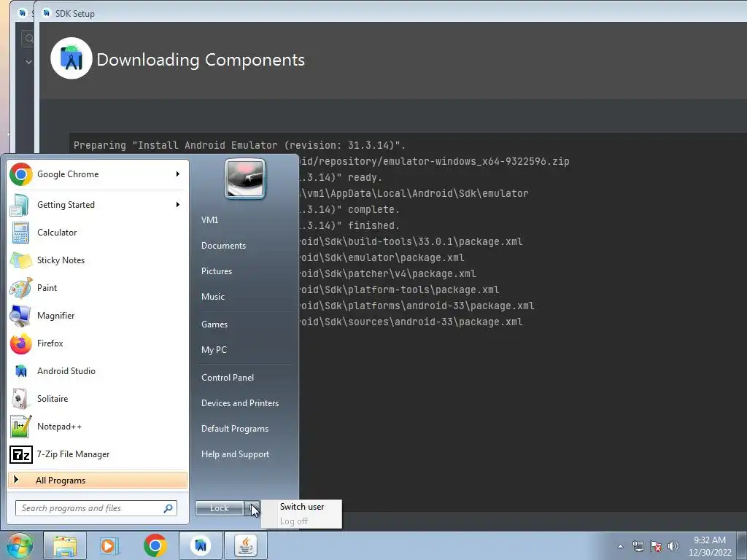
Task: Click log line ending patcher\v4\package.xml
Action: click(388, 274)
